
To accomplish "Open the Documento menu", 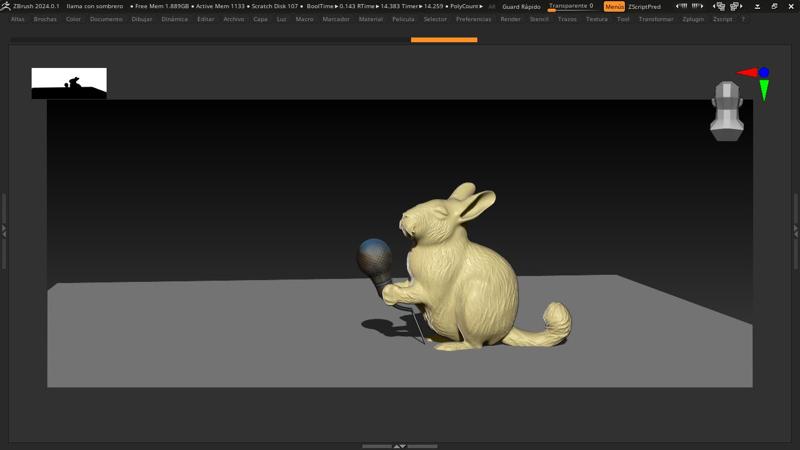I will (106, 19).
